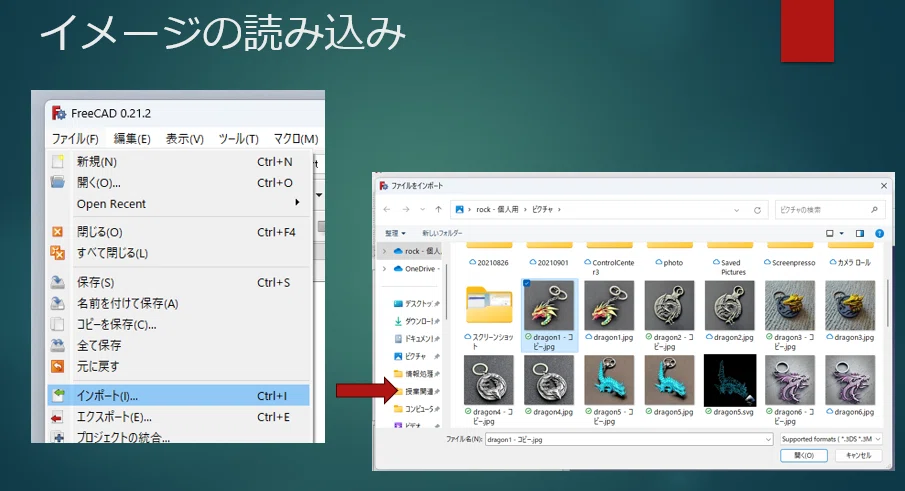Select the スクリーンショット folder
Viewport: 905px width, 491px height.
coord(489,316)
